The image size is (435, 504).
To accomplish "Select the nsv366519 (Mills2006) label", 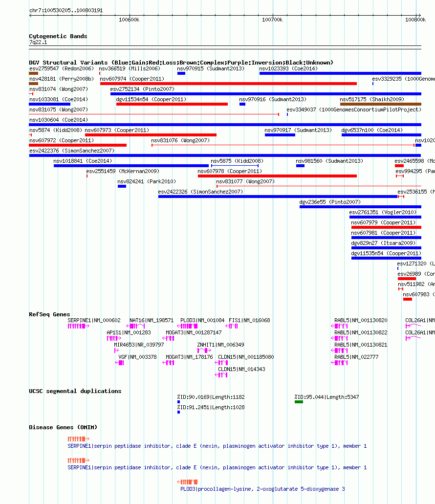I will (130, 68).
